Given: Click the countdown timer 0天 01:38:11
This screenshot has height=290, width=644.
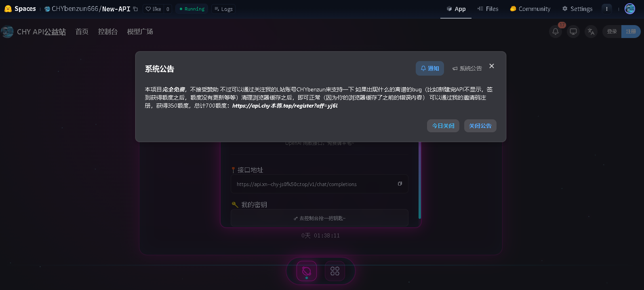Looking at the screenshot, I should 320,235.
